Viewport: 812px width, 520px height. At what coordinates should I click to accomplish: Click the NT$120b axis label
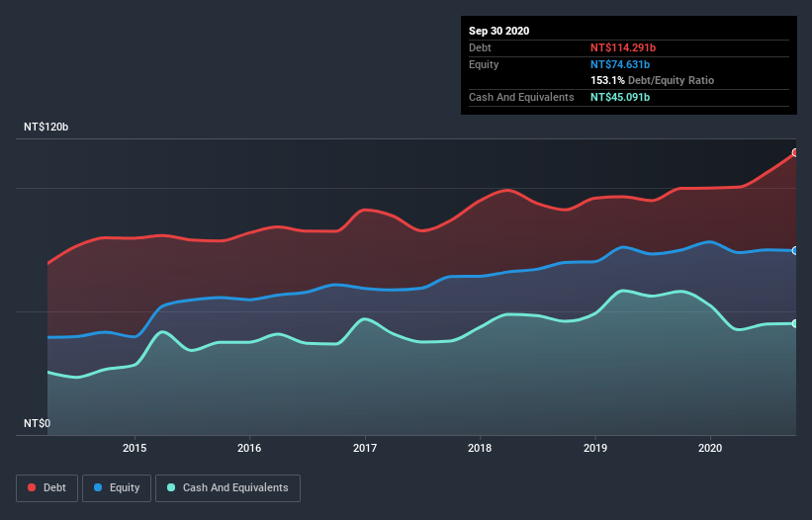[46, 127]
